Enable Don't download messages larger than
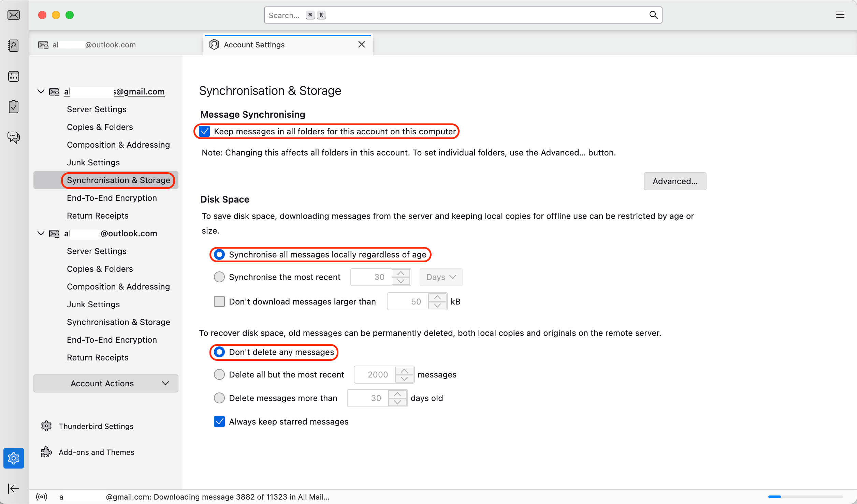Viewport: 857px width, 504px height. click(219, 301)
